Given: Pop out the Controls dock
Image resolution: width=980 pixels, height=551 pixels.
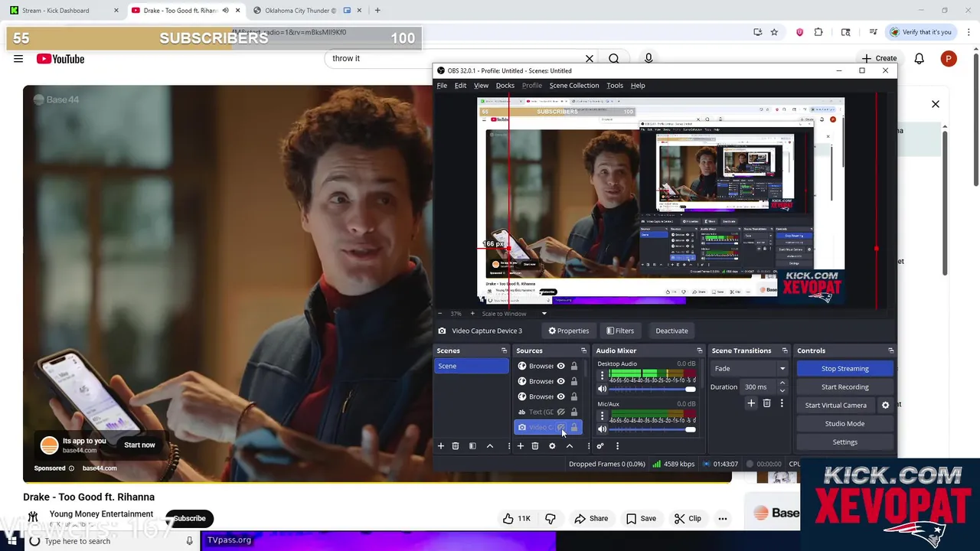Looking at the screenshot, I should 890,350.
